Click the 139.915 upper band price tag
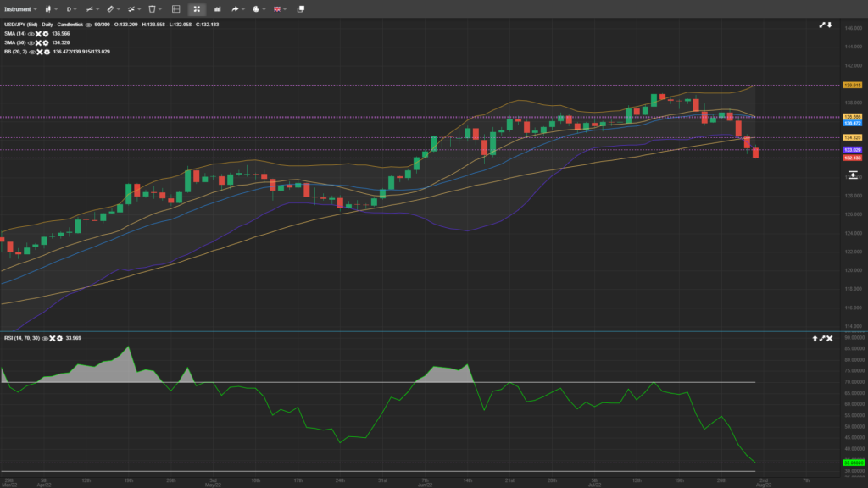Image resolution: width=868 pixels, height=488 pixels. pos(853,86)
